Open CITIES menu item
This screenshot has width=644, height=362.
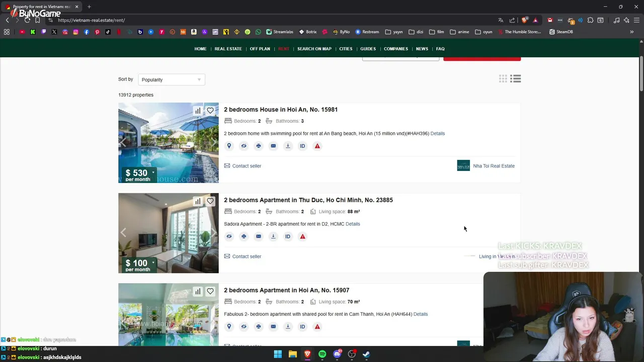click(346, 49)
